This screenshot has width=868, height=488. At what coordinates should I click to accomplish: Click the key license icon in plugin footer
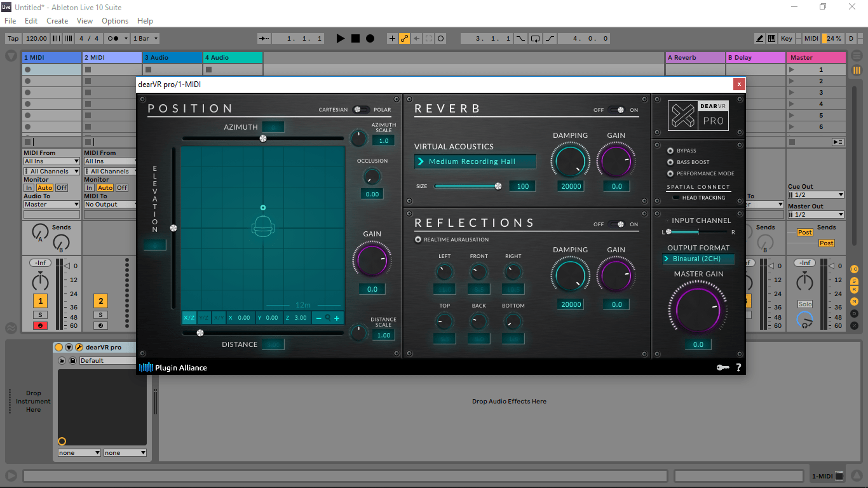click(x=722, y=367)
